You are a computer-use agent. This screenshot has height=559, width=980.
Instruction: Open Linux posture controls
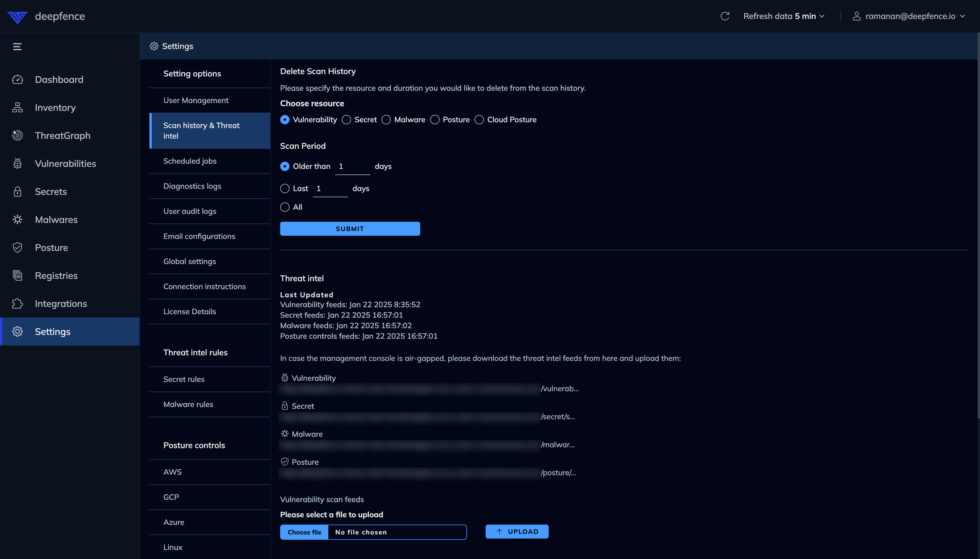point(210,547)
